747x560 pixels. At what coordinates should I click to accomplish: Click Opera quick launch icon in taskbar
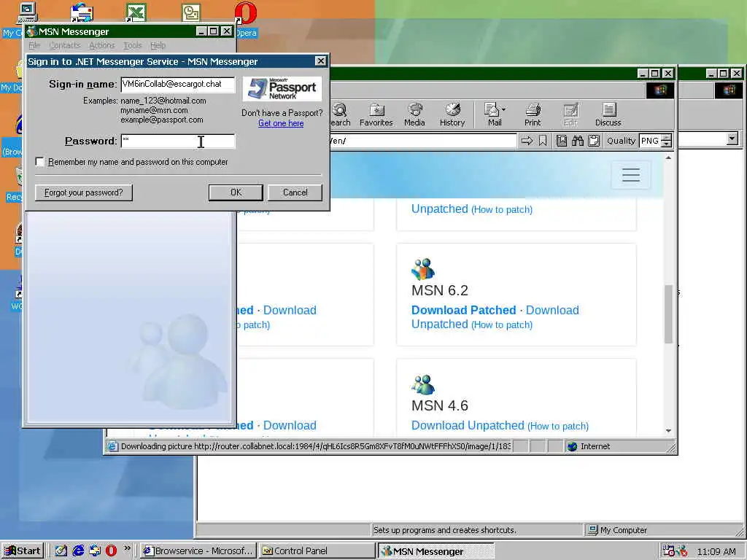pos(111,551)
